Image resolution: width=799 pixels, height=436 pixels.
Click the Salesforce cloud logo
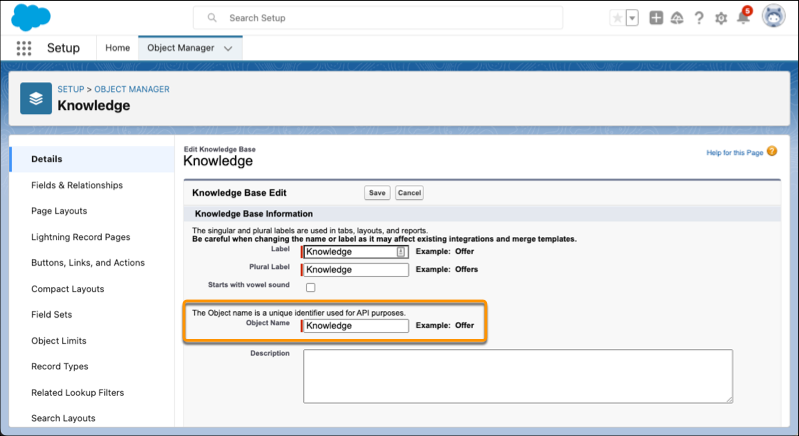coord(33,18)
